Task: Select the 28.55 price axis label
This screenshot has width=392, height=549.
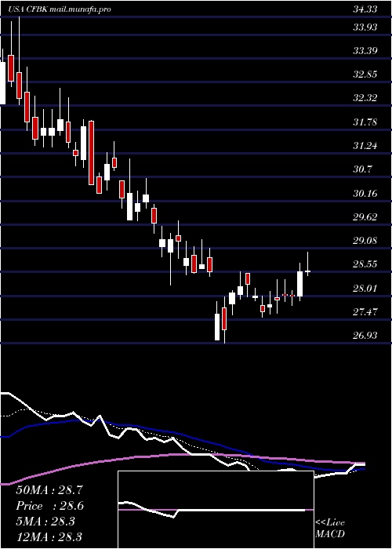Action: (x=365, y=264)
